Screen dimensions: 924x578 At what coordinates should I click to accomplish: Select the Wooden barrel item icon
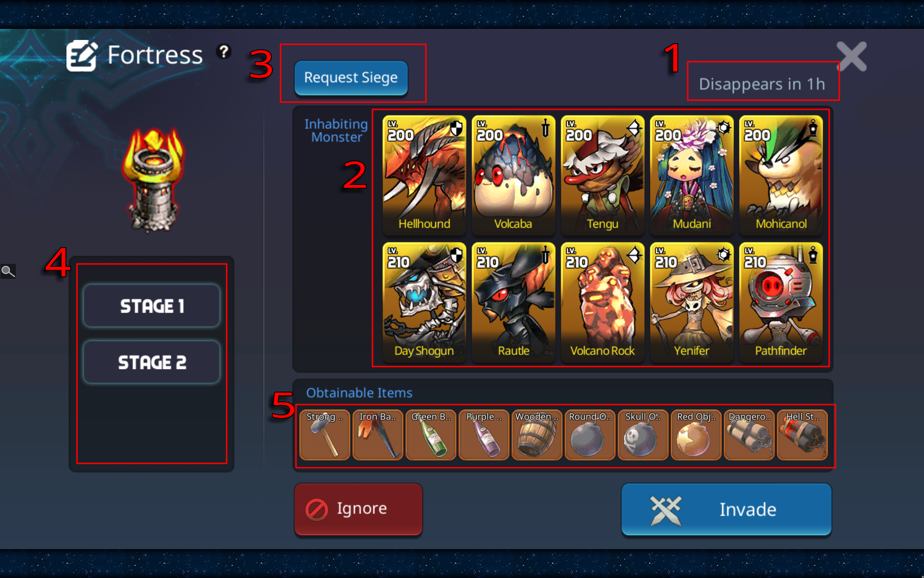pyautogui.click(x=537, y=434)
